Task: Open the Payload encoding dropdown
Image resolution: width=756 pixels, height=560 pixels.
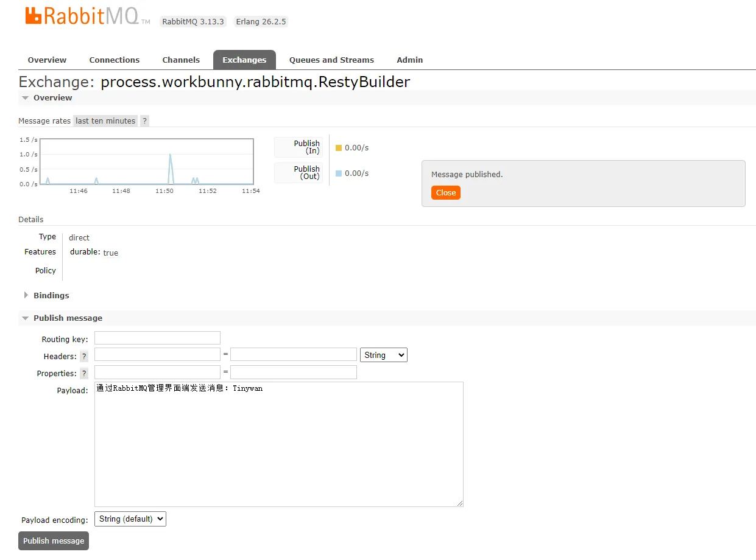Action: [x=130, y=519]
